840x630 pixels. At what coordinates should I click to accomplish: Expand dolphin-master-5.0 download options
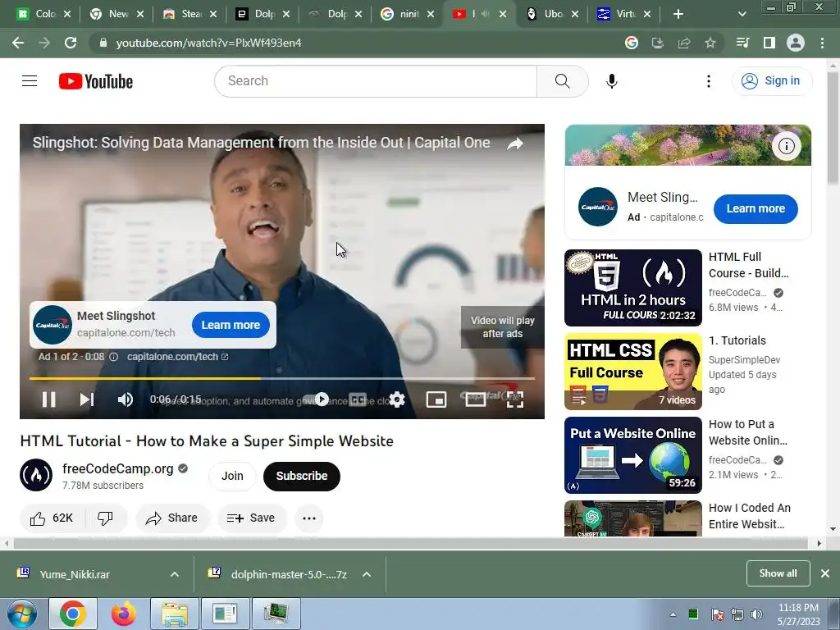[367, 574]
